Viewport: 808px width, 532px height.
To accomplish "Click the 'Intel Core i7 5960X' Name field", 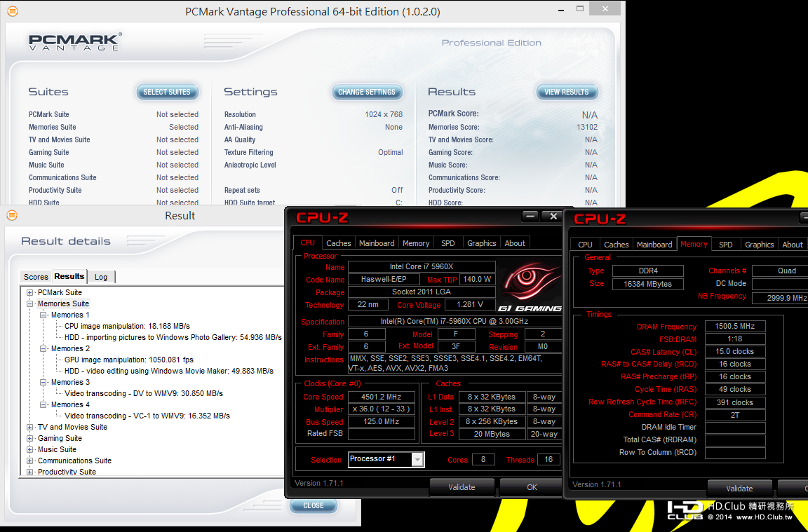I will 422,267.
